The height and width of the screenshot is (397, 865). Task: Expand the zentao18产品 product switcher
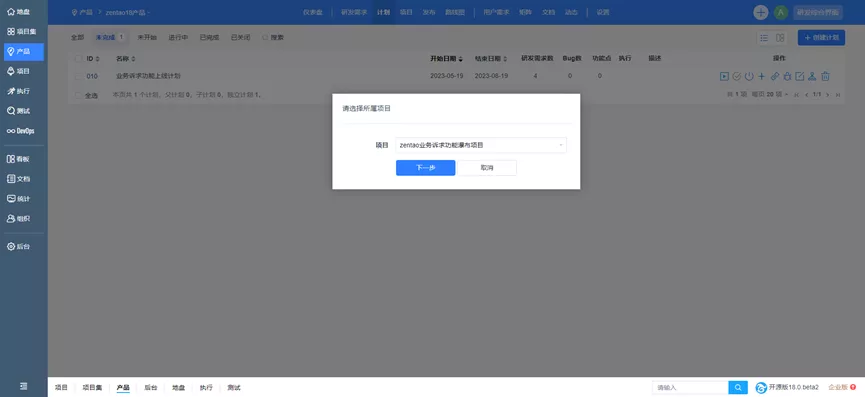coord(128,12)
